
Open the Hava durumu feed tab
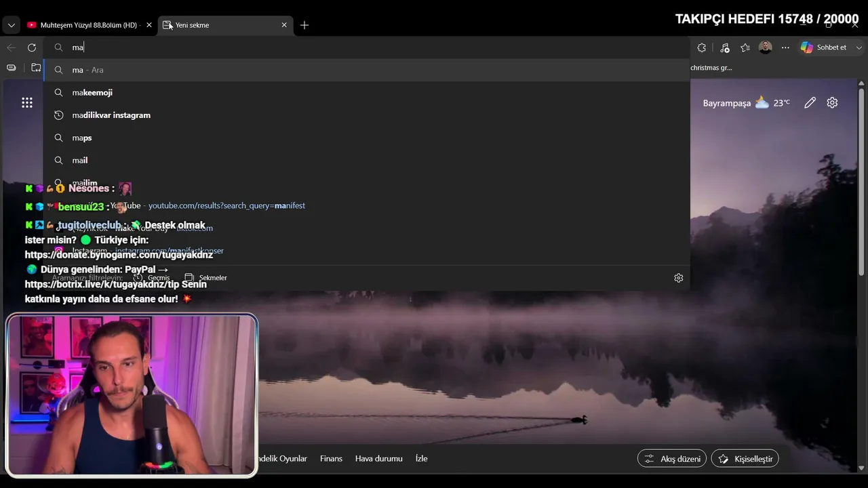(x=379, y=459)
